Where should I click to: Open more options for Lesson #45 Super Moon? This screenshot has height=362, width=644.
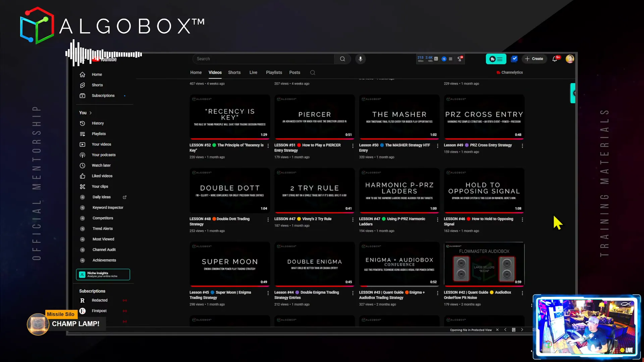coord(268,293)
